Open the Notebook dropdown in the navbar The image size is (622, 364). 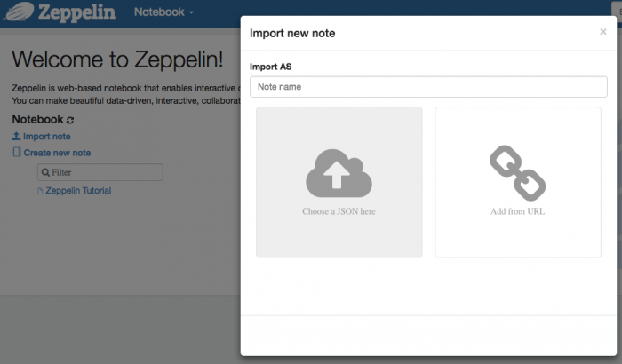click(x=163, y=12)
